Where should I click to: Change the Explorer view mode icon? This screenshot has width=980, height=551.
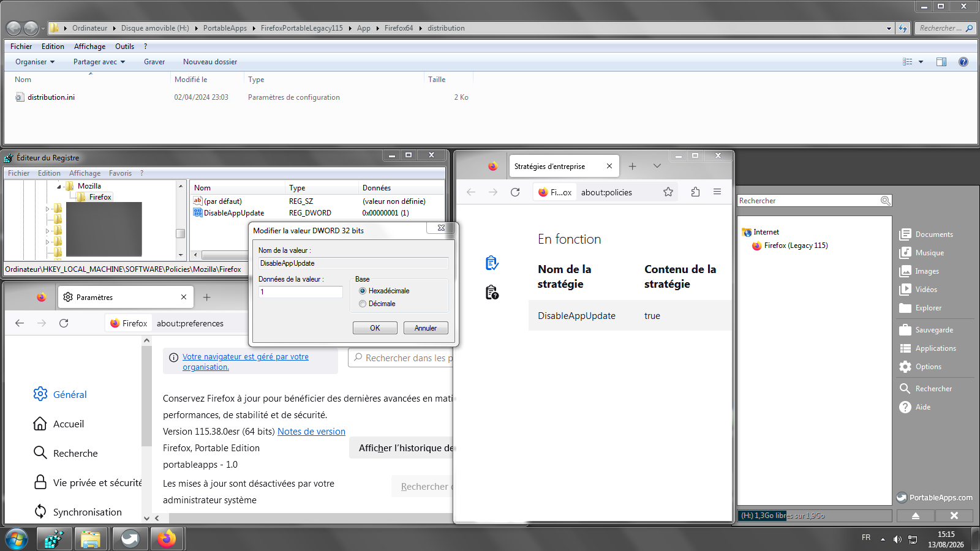tap(908, 62)
